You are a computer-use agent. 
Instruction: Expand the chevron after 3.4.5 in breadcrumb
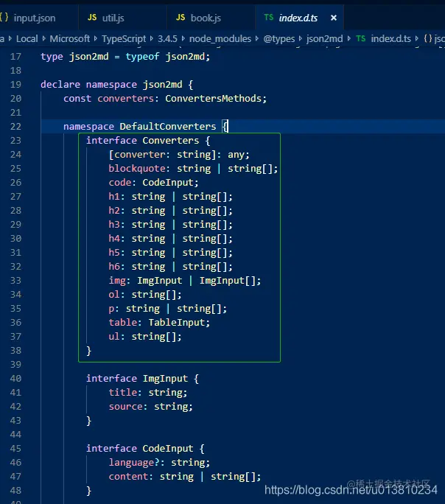coord(183,39)
